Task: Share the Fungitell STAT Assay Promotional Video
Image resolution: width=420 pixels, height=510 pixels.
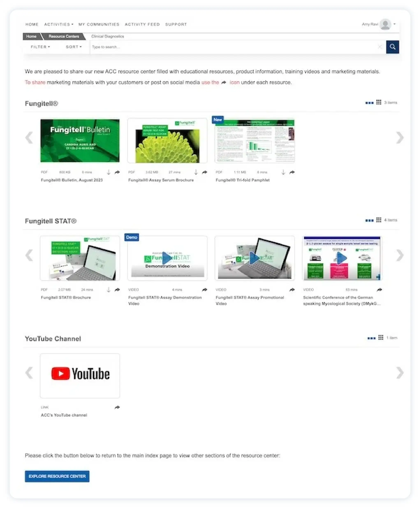Action: 292,289
